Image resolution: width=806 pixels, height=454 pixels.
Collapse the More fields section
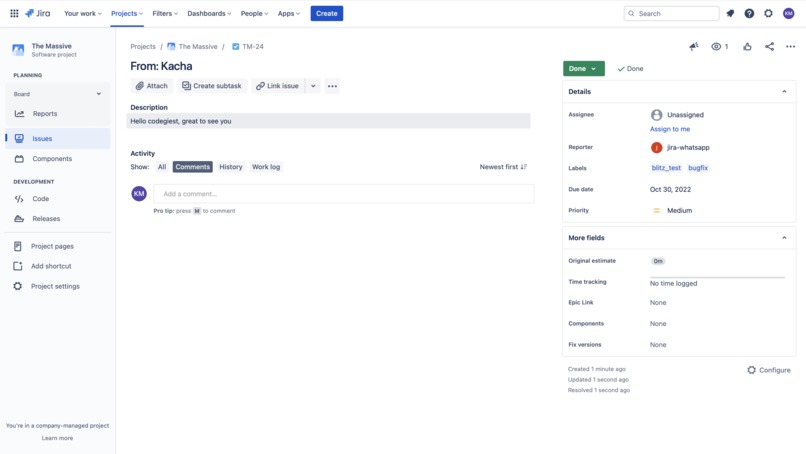[x=784, y=238]
